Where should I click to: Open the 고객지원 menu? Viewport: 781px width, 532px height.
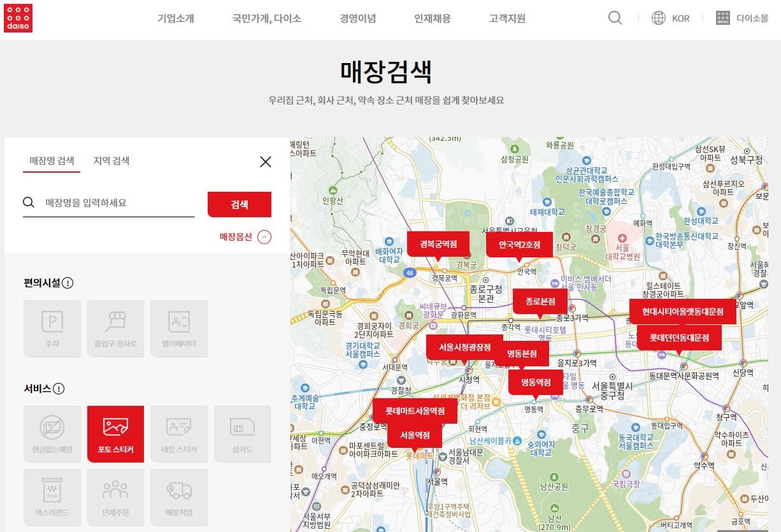pos(506,18)
